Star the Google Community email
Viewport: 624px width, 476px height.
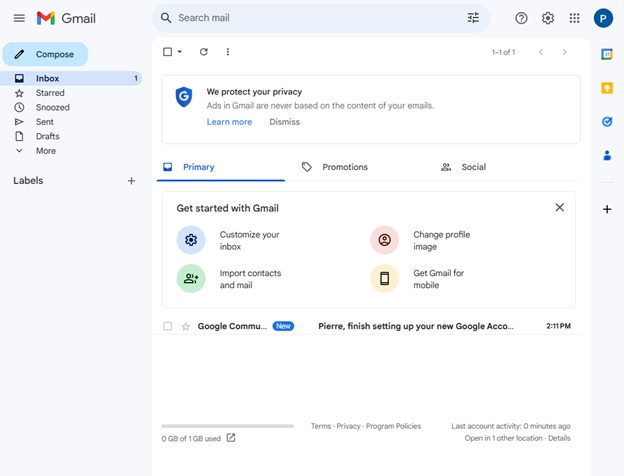185,326
